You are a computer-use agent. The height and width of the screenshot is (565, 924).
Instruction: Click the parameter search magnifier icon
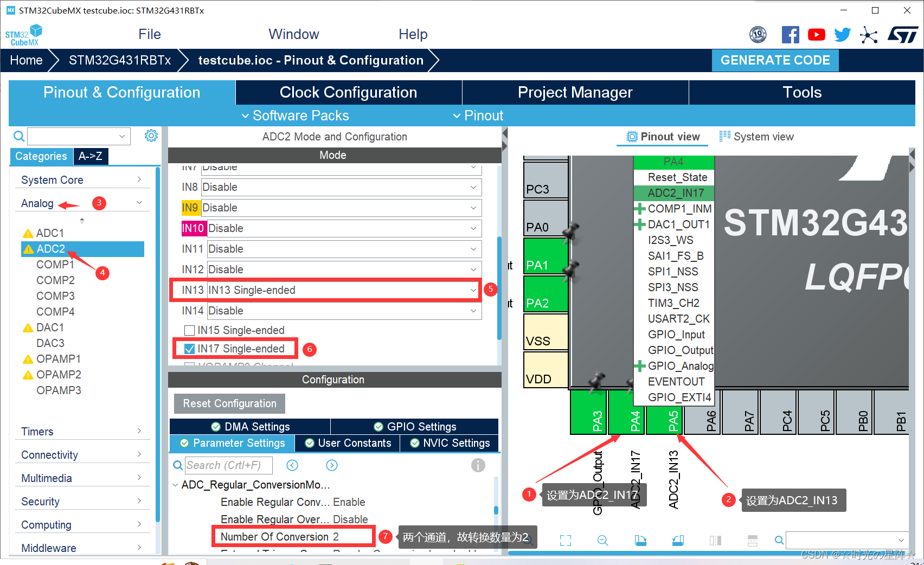[178, 465]
